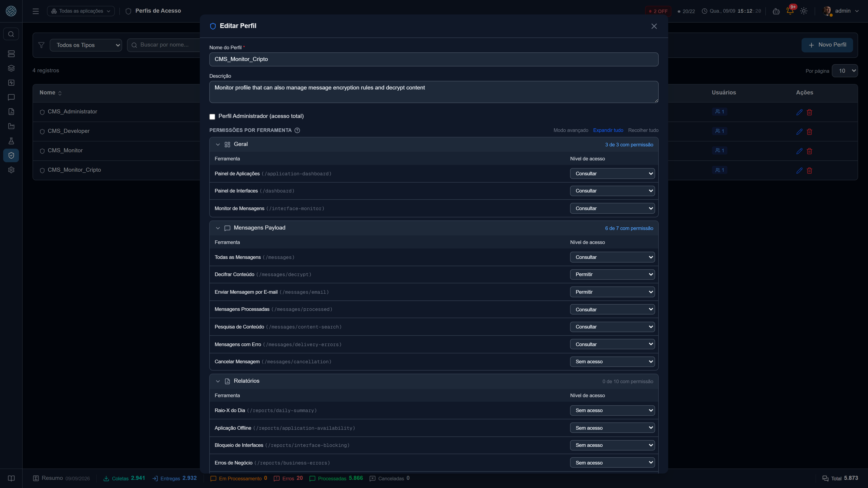The image size is (868, 488).
Task: Click the robot assistant icon in header
Action: [776, 11]
